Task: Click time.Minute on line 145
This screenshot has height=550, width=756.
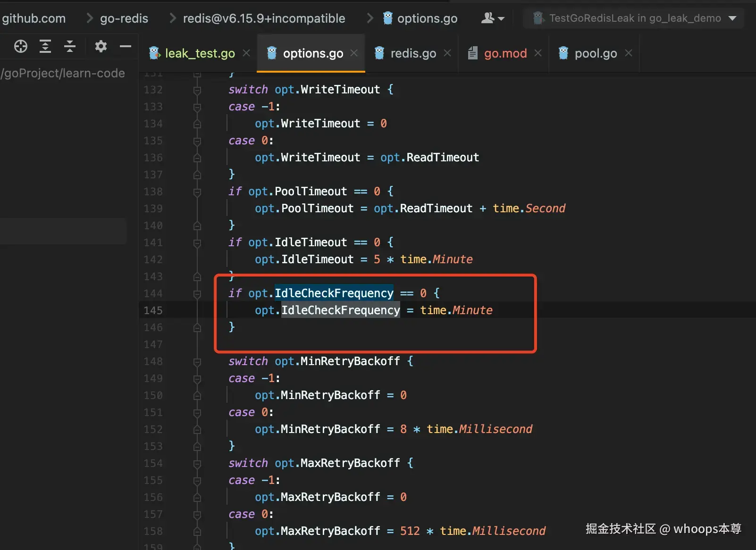Action: tap(456, 310)
